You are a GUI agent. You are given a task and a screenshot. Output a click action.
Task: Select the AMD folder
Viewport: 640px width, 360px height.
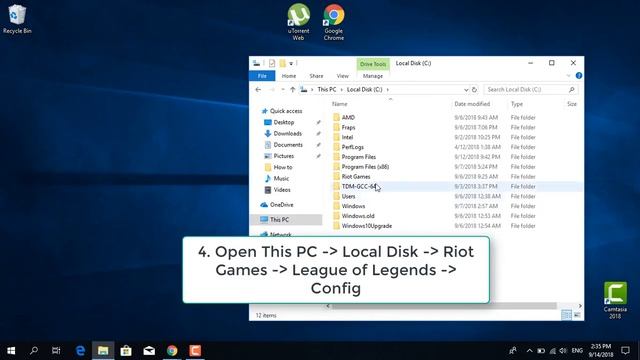coord(348,118)
